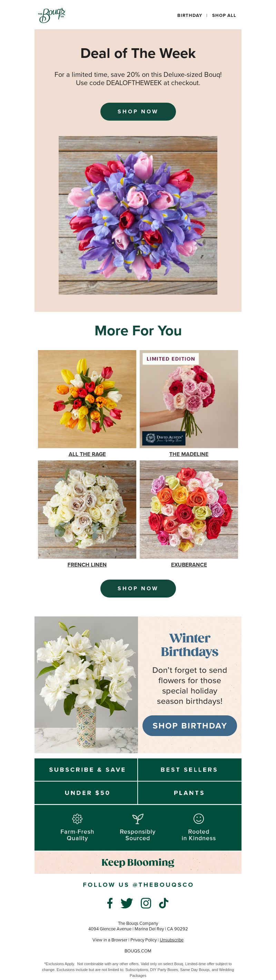Open the All The Rage link
Viewport: 276px width, 980px height.
(87, 454)
